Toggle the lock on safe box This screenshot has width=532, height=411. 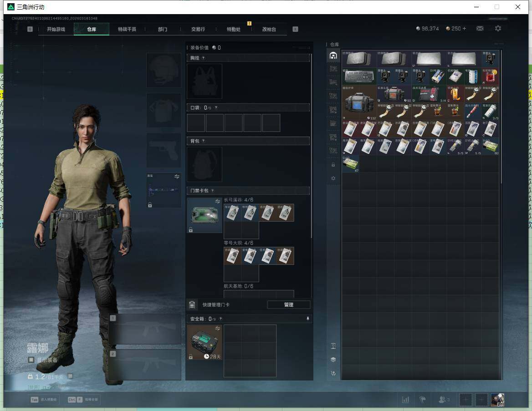191,356
